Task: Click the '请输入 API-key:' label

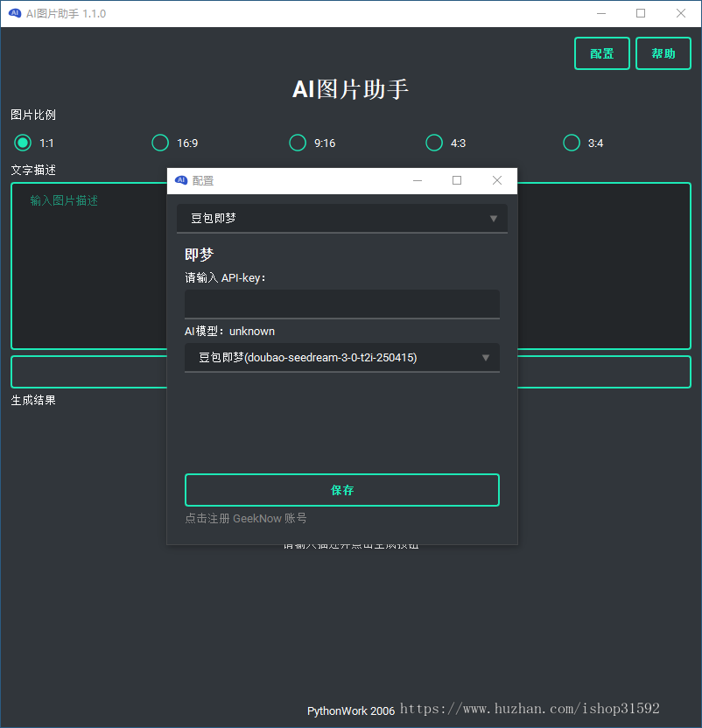Action: coord(225,278)
